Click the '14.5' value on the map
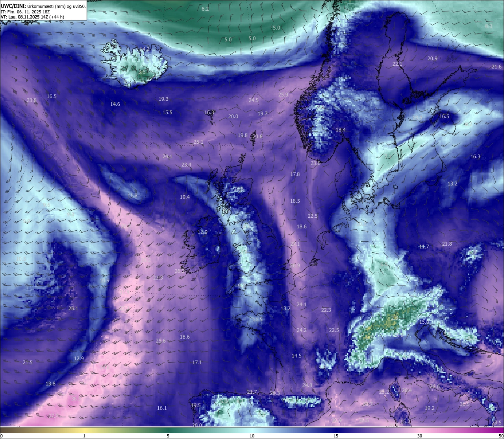Image resolution: width=504 pixels, height=439 pixels. point(296,356)
